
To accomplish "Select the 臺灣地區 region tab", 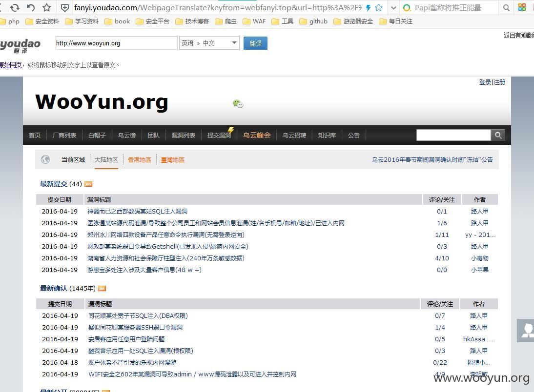I will pos(173,160).
